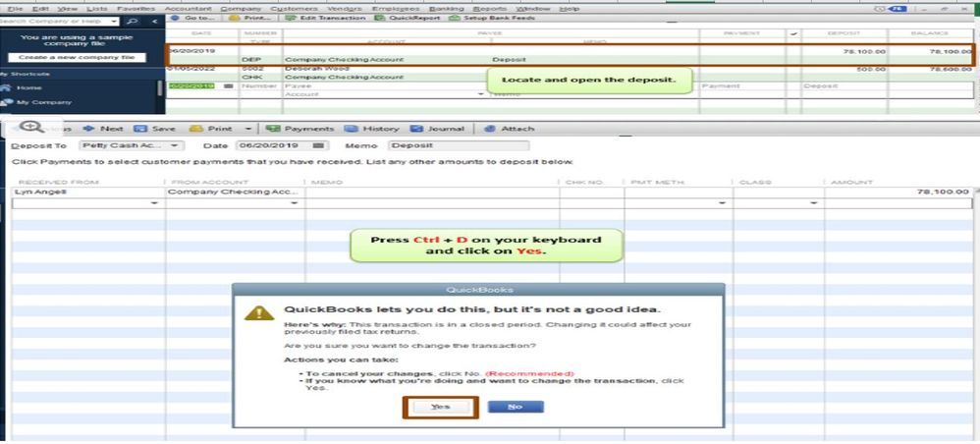Select Lyn Angell in Received From
The width and height of the screenshot is (980, 444).
[88, 192]
